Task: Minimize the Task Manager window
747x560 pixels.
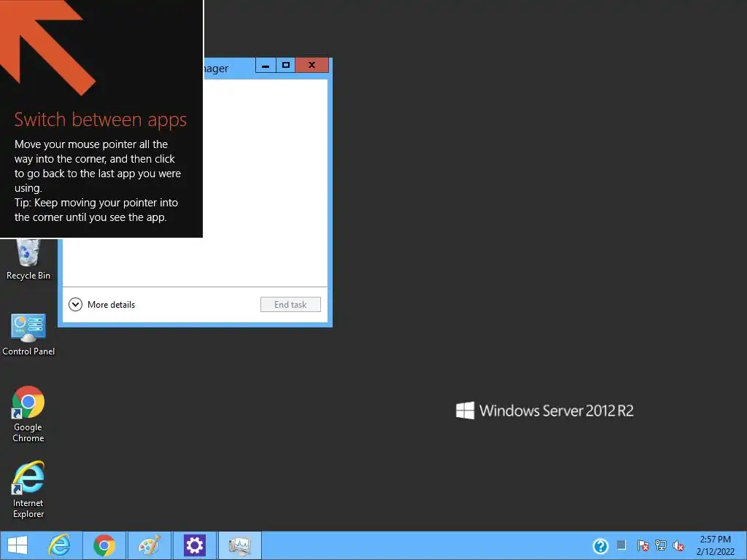Action: 266,65
